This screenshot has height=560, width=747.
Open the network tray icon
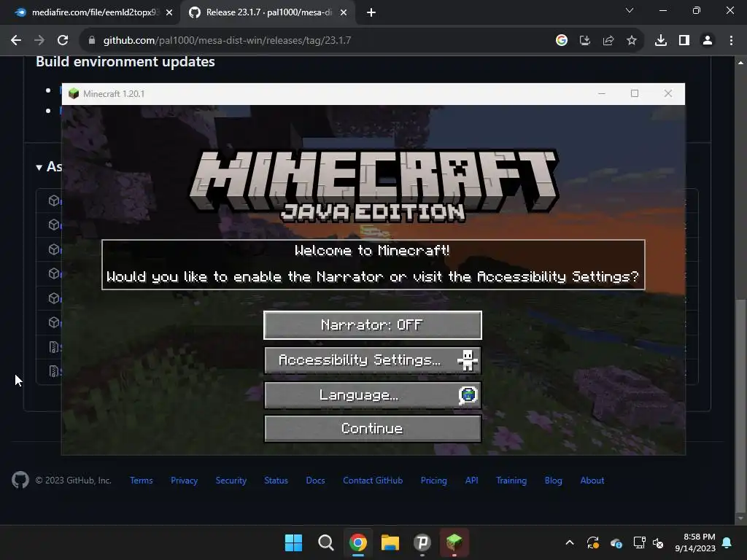[x=639, y=542]
